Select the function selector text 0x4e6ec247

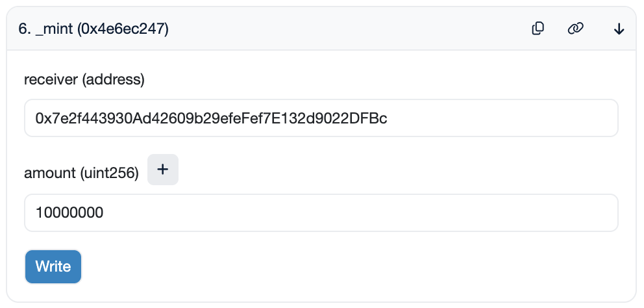click(x=123, y=29)
